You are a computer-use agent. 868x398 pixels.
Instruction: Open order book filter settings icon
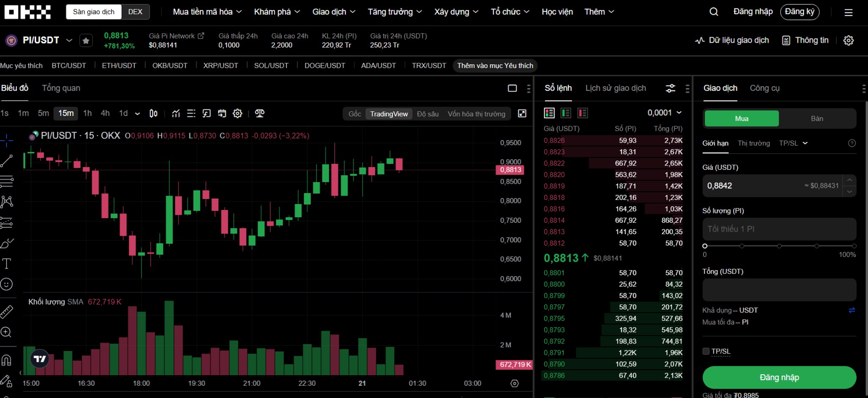click(670, 88)
